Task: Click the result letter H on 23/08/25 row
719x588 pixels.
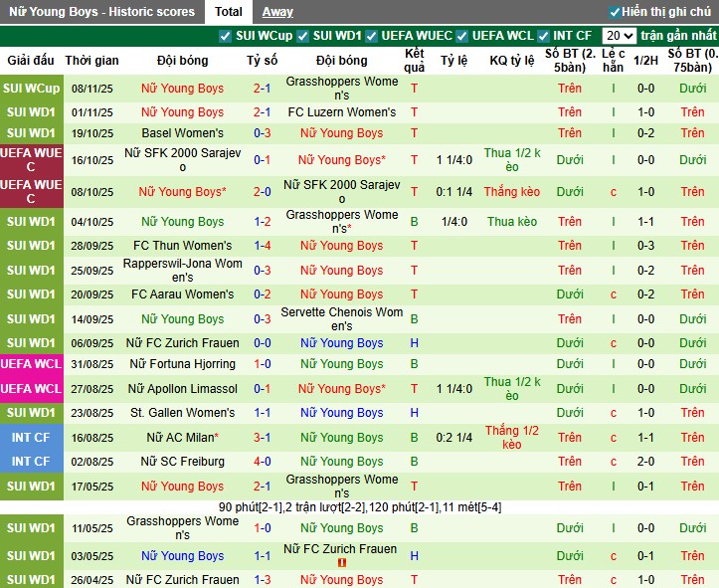Action: coord(414,412)
